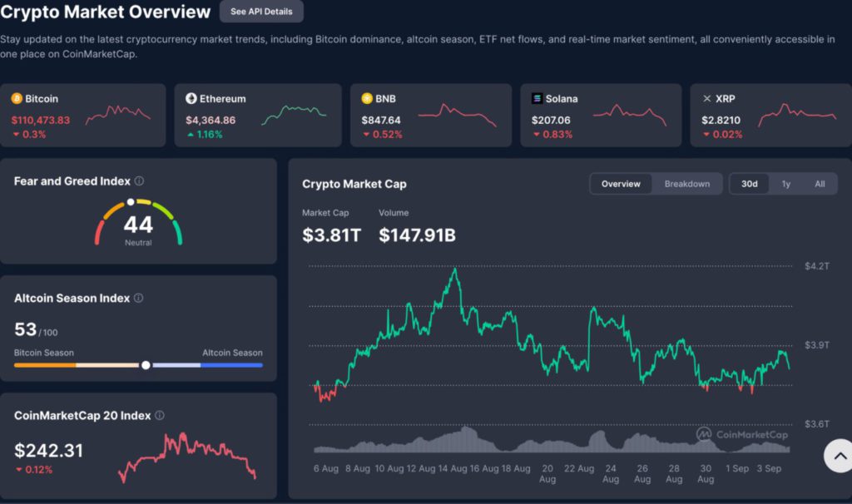
Task: Open Altcoin Season Index info icon
Action: (x=139, y=299)
